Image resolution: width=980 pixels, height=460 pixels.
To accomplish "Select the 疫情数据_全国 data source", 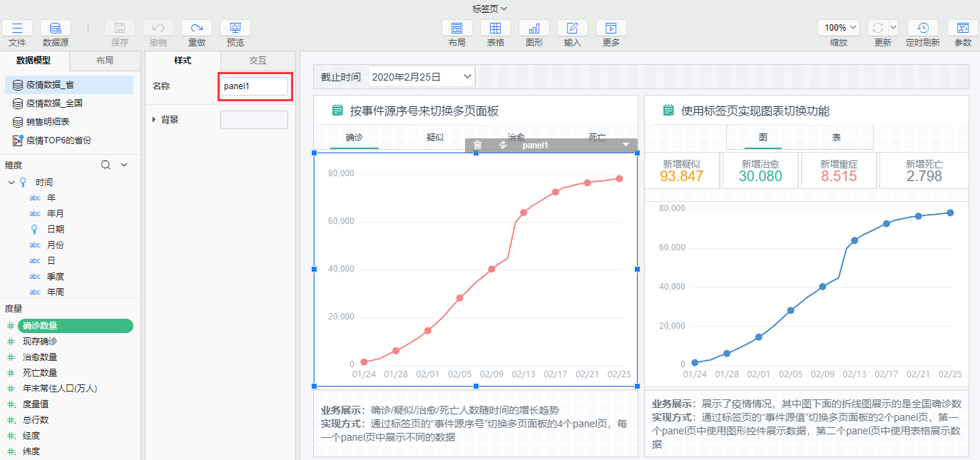I will (x=54, y=103).
